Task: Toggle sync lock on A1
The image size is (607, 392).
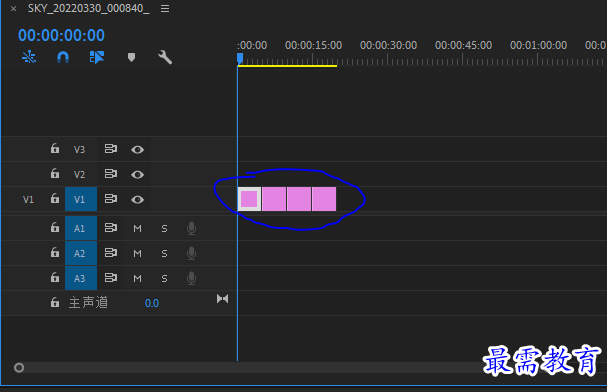Action: click(111, 228)
